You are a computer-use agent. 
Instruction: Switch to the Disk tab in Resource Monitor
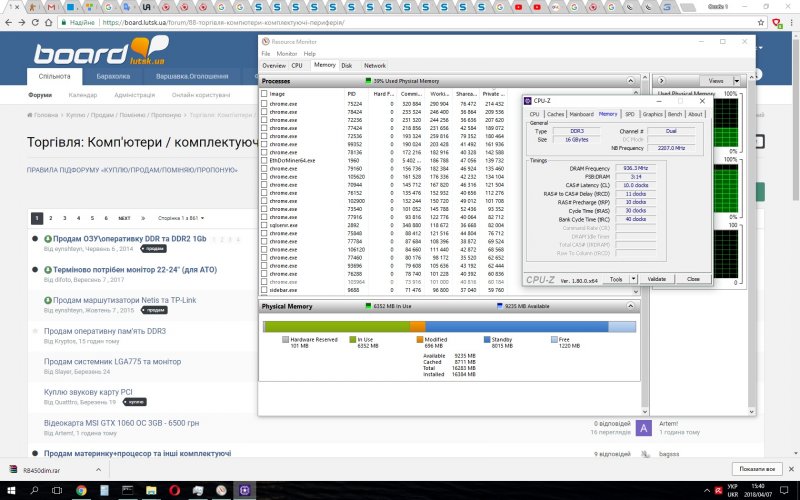[x=346, y=65]
